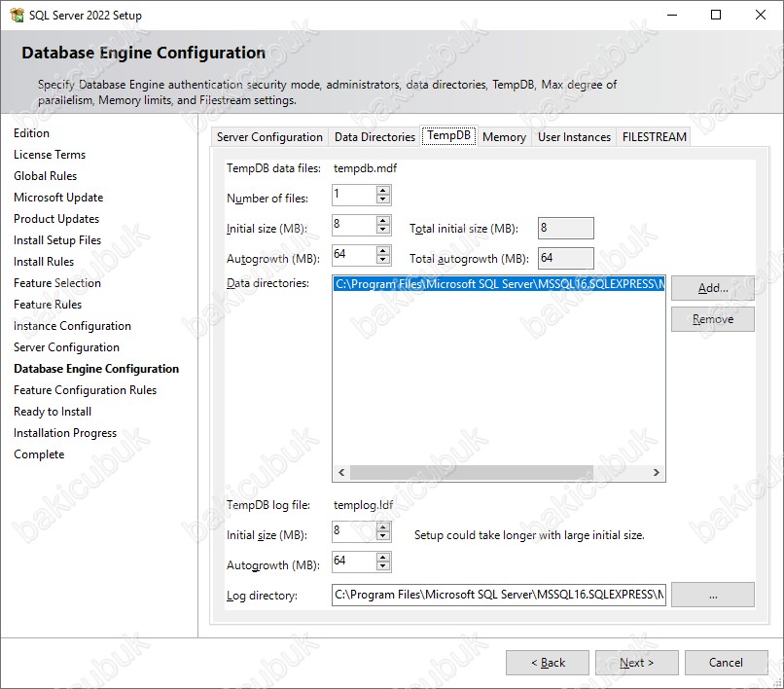Click the Number of files input field

click(x=354, y=196)
